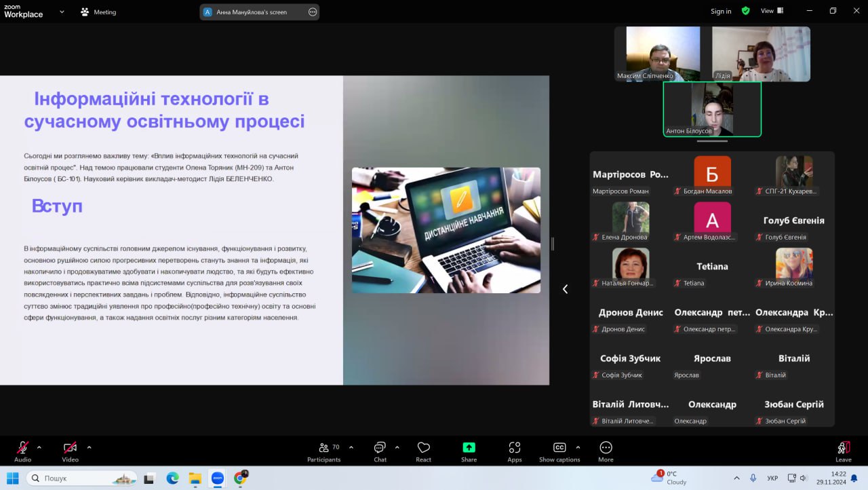
Task: Click the Meeting tab in title bar
Action: tap(98, 12)
